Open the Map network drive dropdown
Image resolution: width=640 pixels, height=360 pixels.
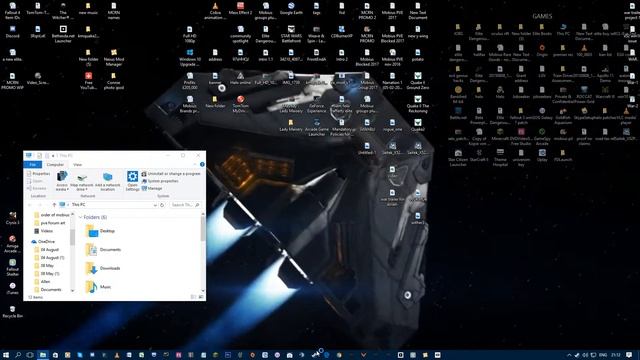pos(82,182)
